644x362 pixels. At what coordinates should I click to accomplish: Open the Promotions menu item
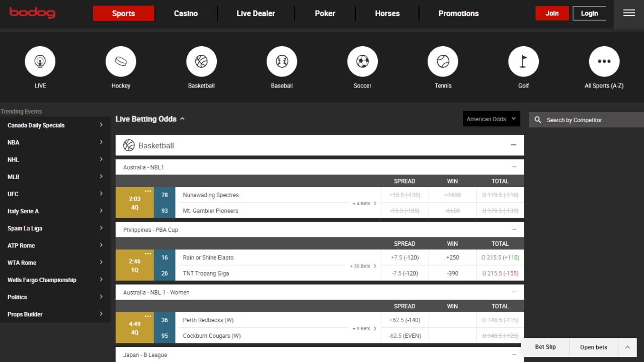coord(458,14)
